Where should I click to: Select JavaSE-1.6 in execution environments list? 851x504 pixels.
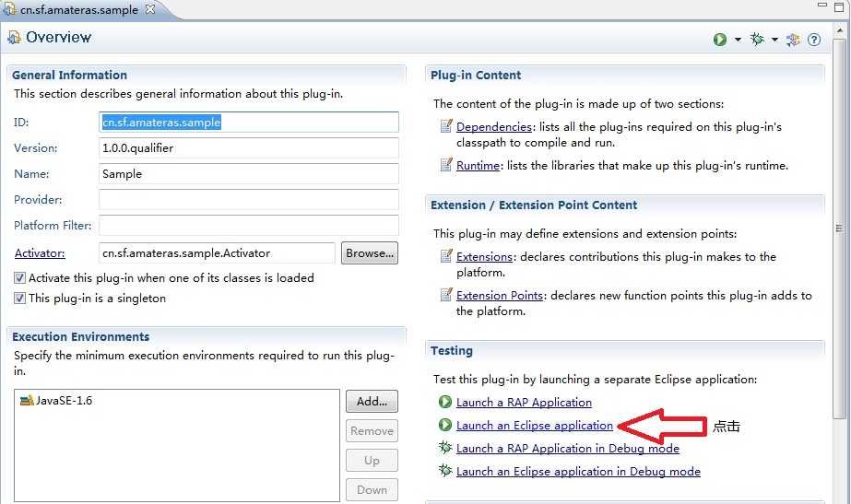pos(64,401)
